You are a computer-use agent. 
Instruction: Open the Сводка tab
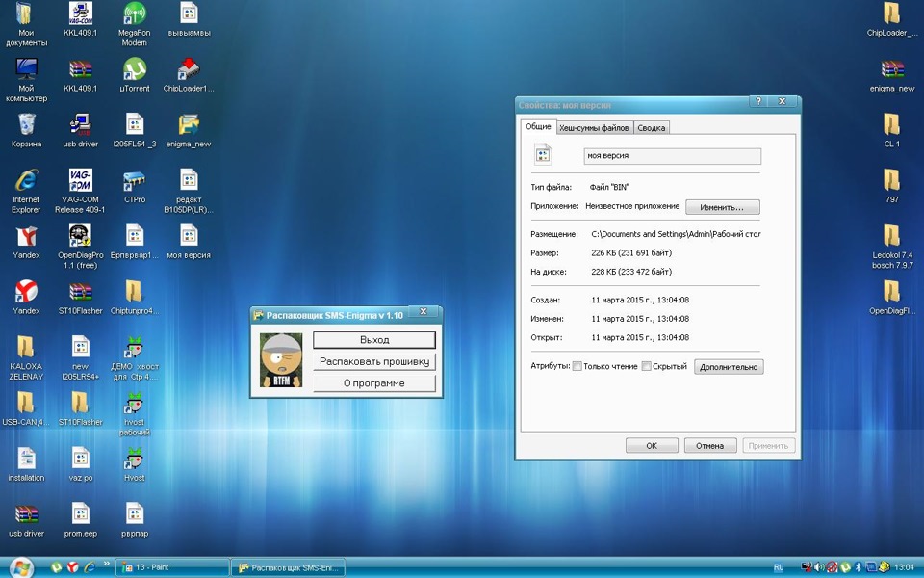(651, 128)
